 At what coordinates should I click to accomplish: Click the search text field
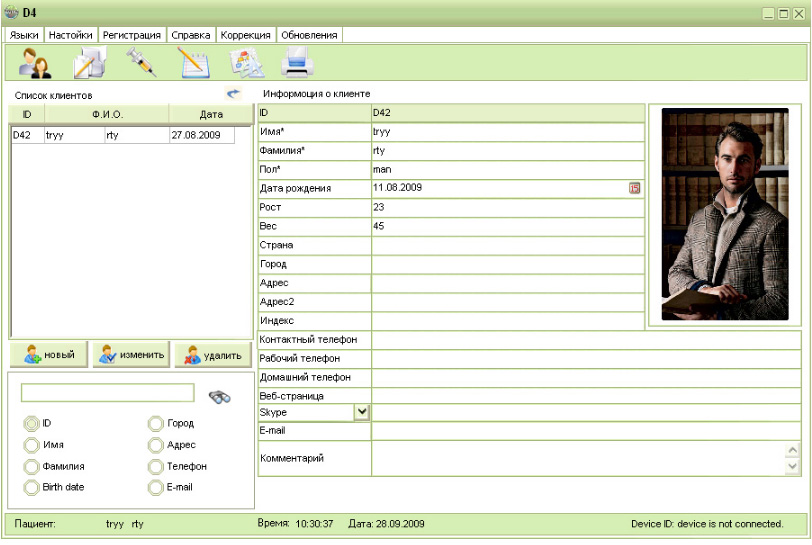pyautogui.click(x=108, y=393)
